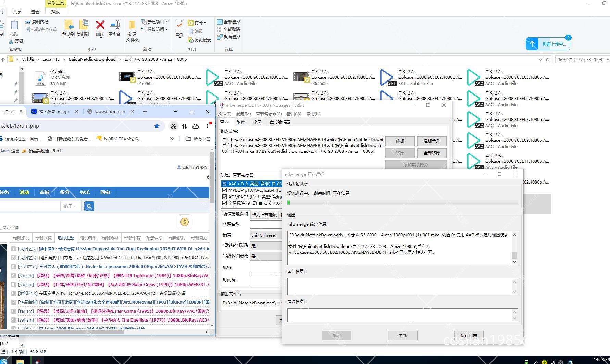Viewport: 610px width, 364px height.
Task: Open the 混流(M) menu
Action: pos(243,114)
